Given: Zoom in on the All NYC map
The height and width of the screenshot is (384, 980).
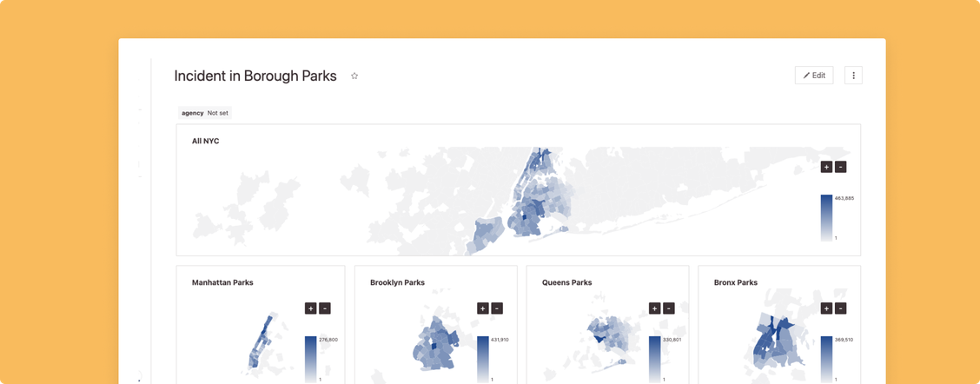Looking at the screenshot, I should [x=826, y=167].
